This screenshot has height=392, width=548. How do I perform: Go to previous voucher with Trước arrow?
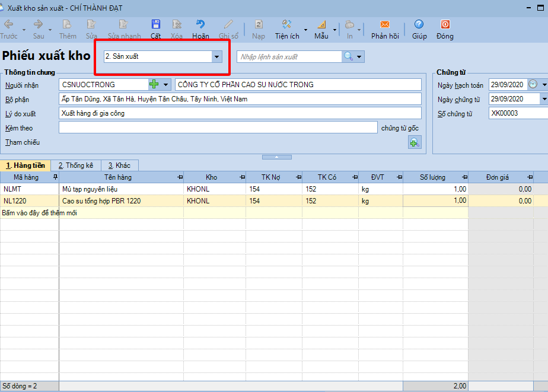8,24
